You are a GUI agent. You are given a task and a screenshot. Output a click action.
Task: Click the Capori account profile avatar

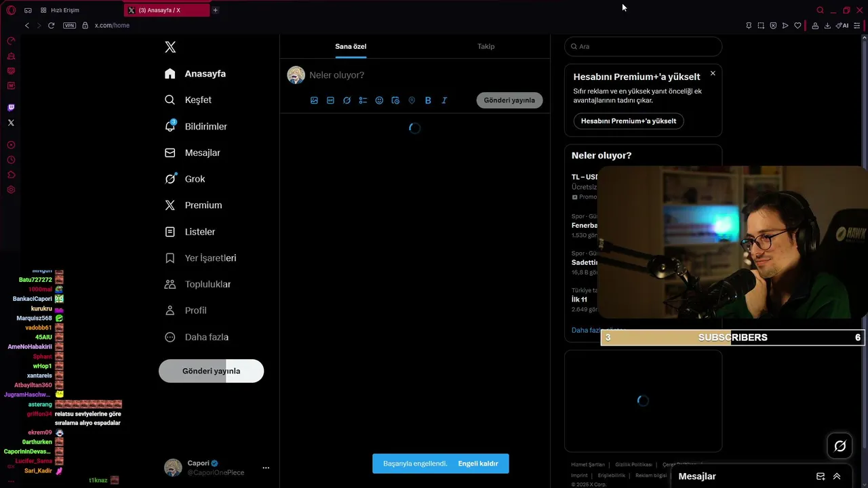(173, 468)
